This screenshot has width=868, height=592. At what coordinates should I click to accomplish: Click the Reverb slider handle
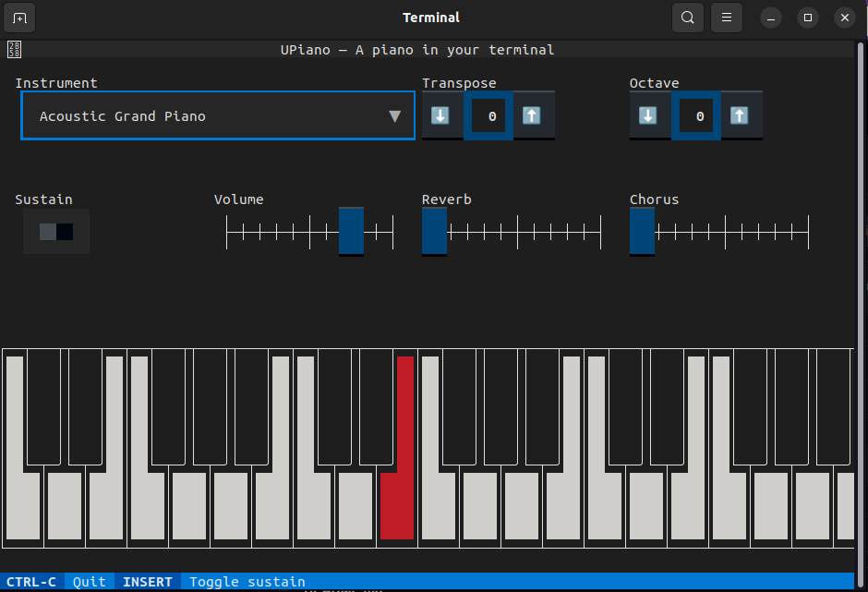point(435,232)
